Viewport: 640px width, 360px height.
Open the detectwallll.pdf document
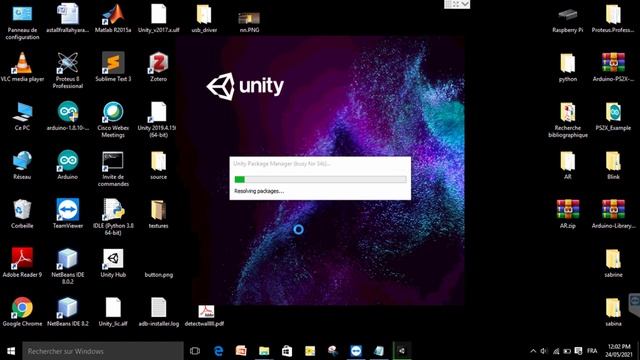[x=204, y=315]
